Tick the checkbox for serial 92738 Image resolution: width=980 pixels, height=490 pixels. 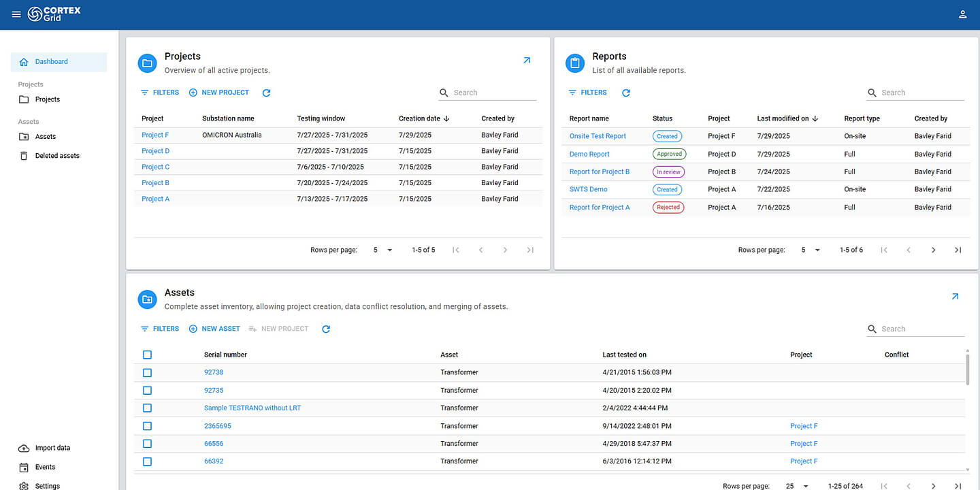click(x=147, y=372)
